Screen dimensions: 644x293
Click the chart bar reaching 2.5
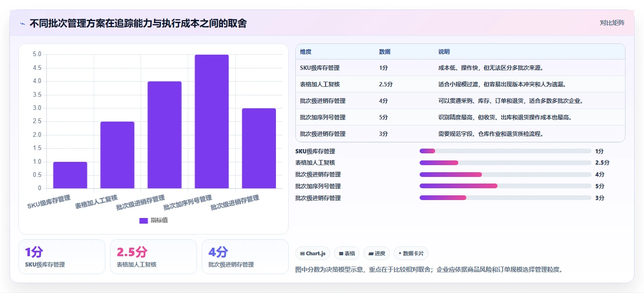click(x=117, y=155)
